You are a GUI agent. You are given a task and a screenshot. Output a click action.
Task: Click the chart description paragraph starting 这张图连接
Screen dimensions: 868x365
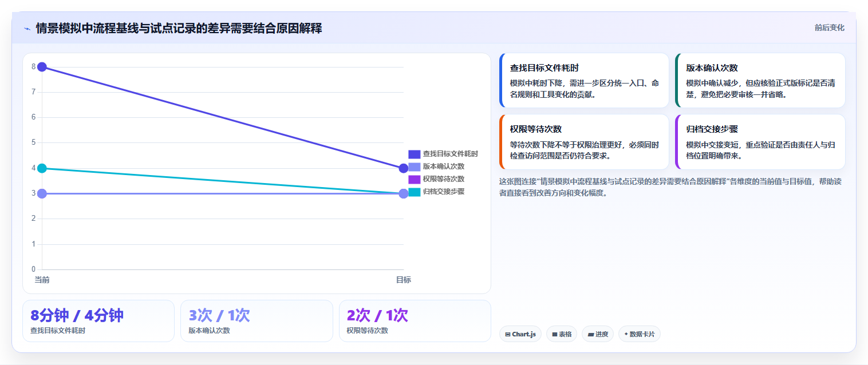pos(670,187)
